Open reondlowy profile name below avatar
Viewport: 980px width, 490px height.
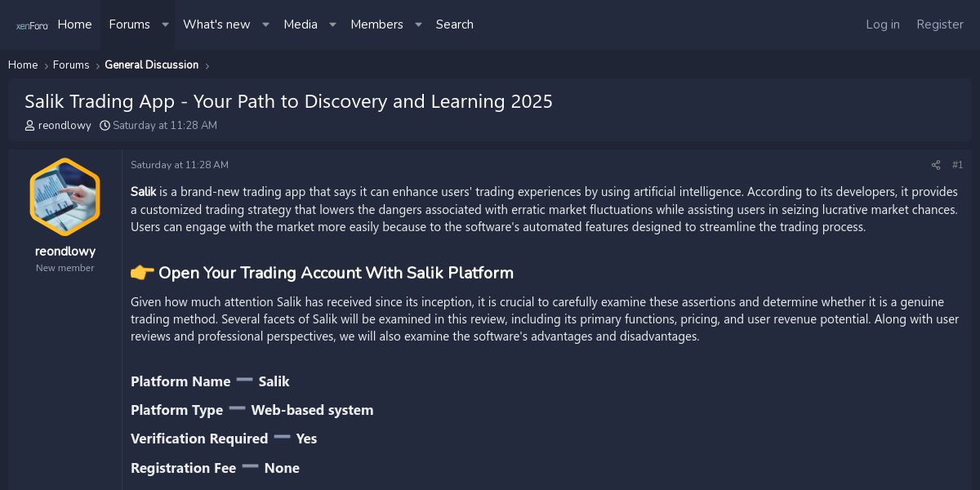65,252
